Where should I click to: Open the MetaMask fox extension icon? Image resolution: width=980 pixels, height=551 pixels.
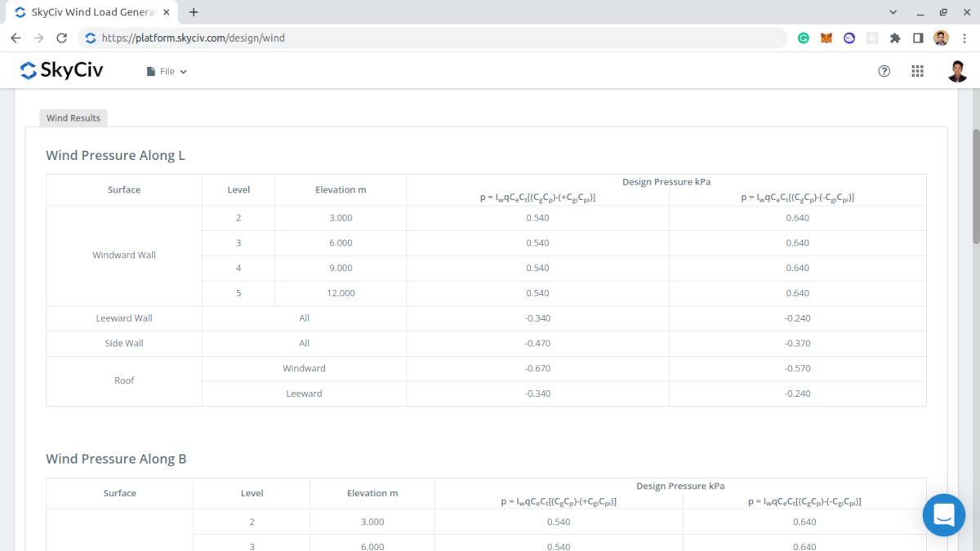tap(826, 38)
